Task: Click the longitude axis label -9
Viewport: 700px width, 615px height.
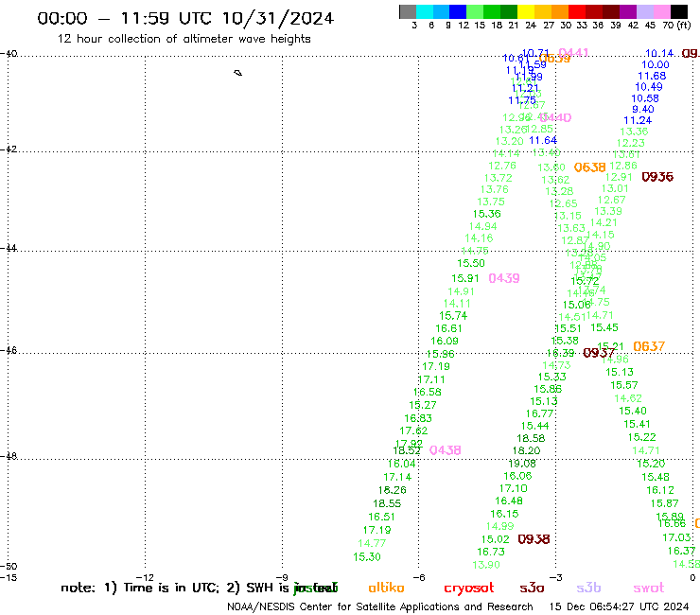Action: tap(282, 577)
